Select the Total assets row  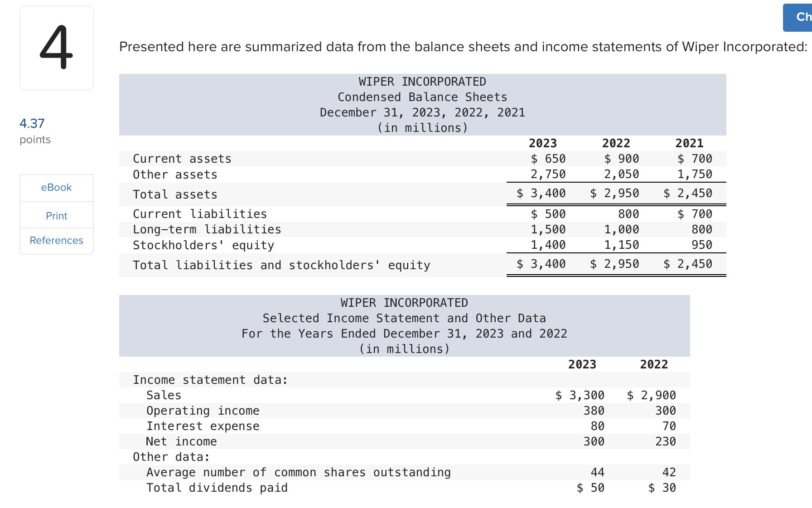[175, 194]
